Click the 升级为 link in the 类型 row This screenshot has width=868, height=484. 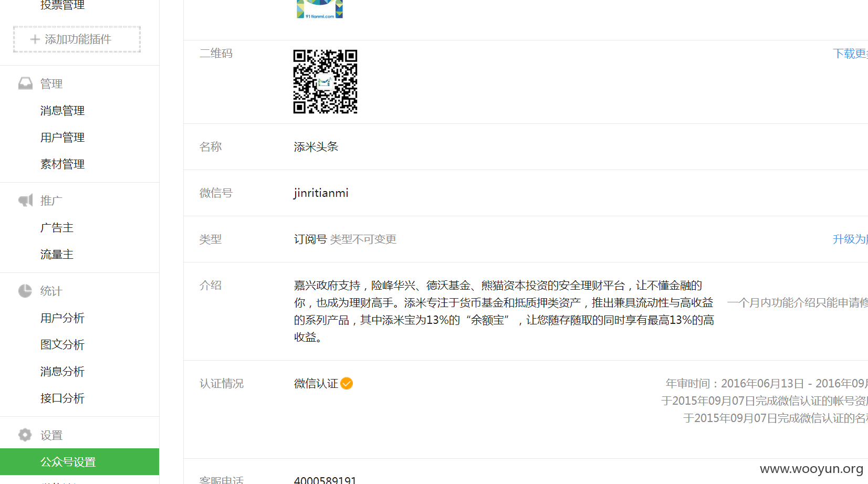(x=850, y=239)
